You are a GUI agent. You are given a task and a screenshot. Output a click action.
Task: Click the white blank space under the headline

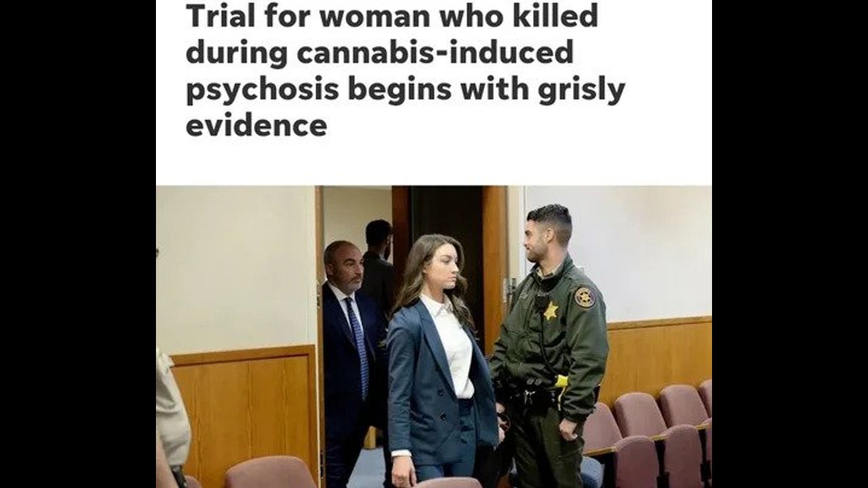click(434, 163)
